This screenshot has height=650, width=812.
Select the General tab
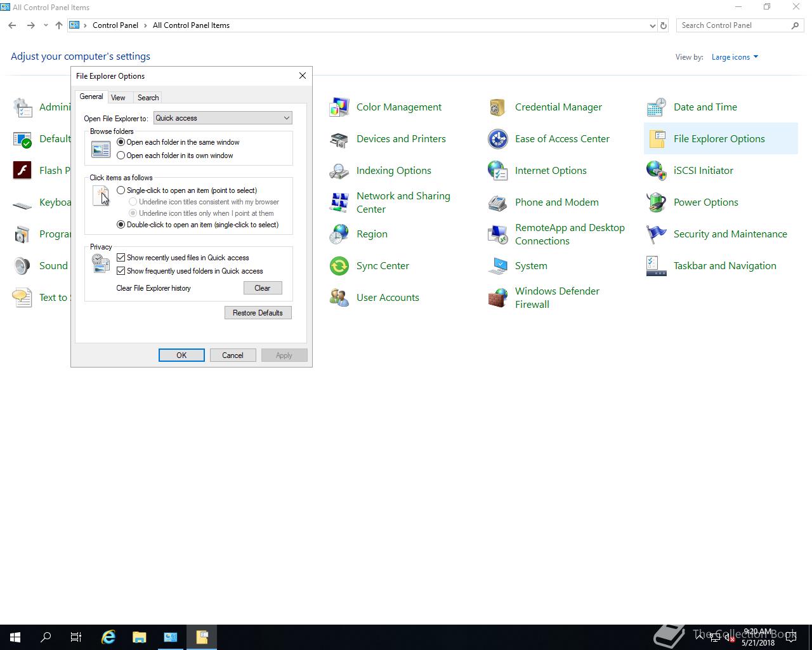[x=91, y=96]
